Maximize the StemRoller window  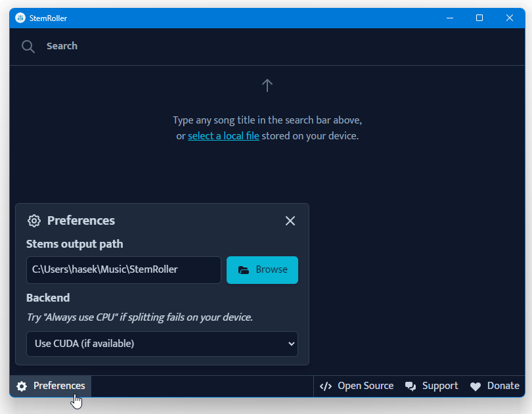pyautogui.click(x=479, y=18)
